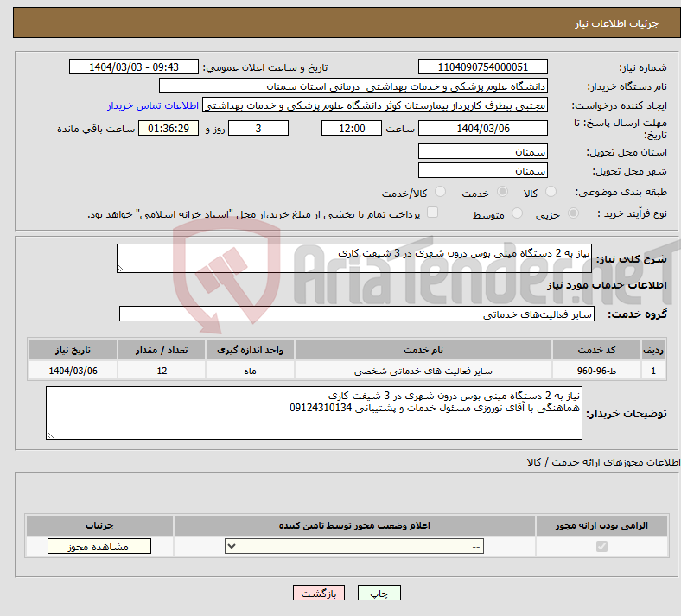Click the واحد اندازه گیری column header

[x=250, y=350]
